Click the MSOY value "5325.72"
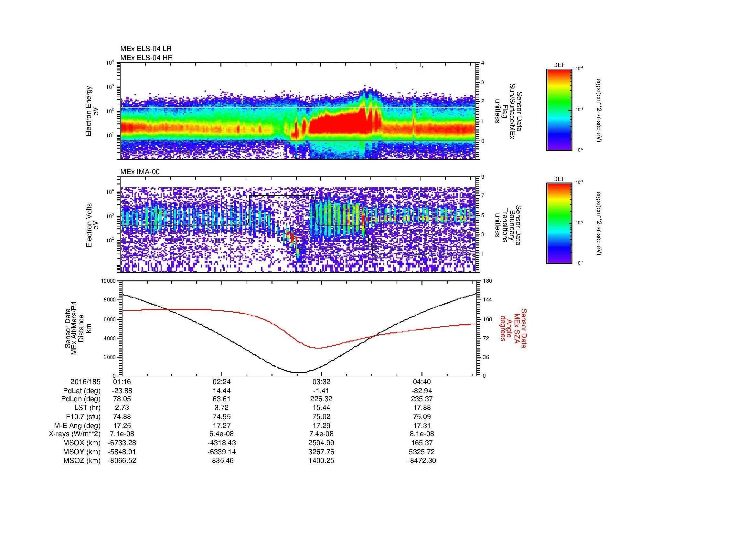 click(x=421, y=452)
